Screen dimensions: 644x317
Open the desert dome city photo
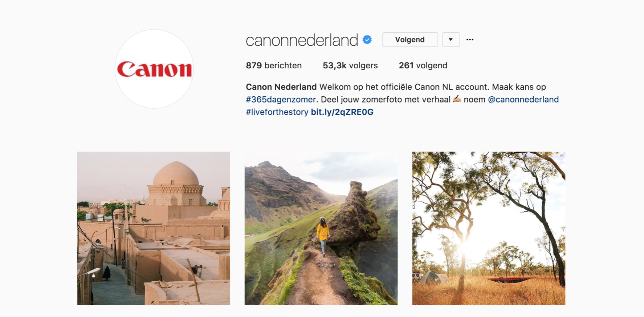(153, 228)
